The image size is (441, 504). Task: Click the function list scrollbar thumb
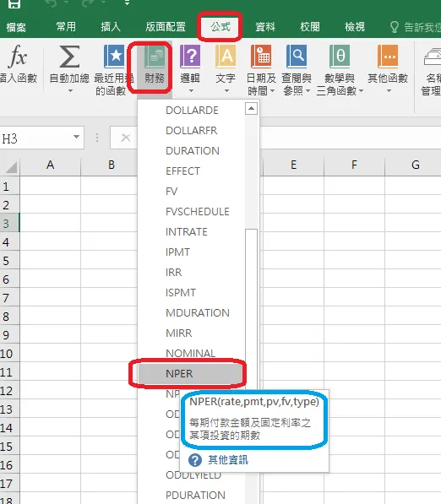[251, 309]
